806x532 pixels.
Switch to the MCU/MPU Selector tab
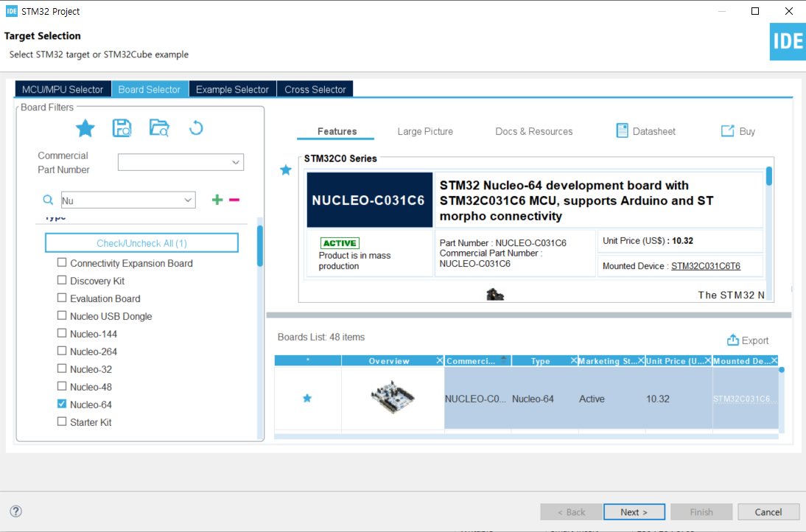pos(63,89)
